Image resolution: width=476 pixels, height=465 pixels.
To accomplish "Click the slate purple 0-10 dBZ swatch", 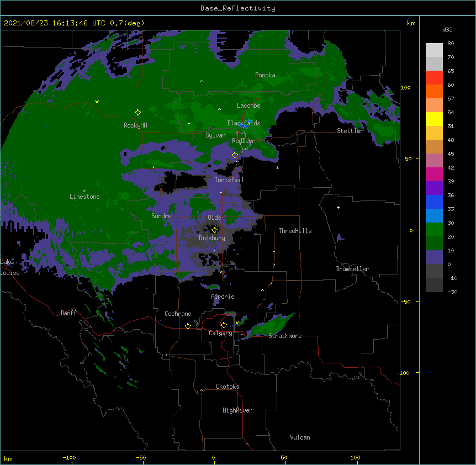I will point(434,257).
